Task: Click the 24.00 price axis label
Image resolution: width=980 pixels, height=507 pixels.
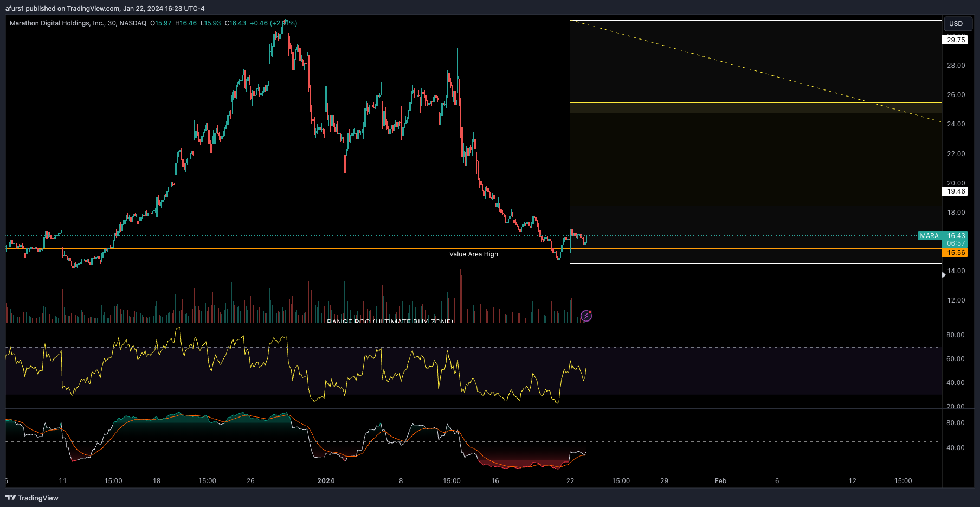Action: coord(956,124)
